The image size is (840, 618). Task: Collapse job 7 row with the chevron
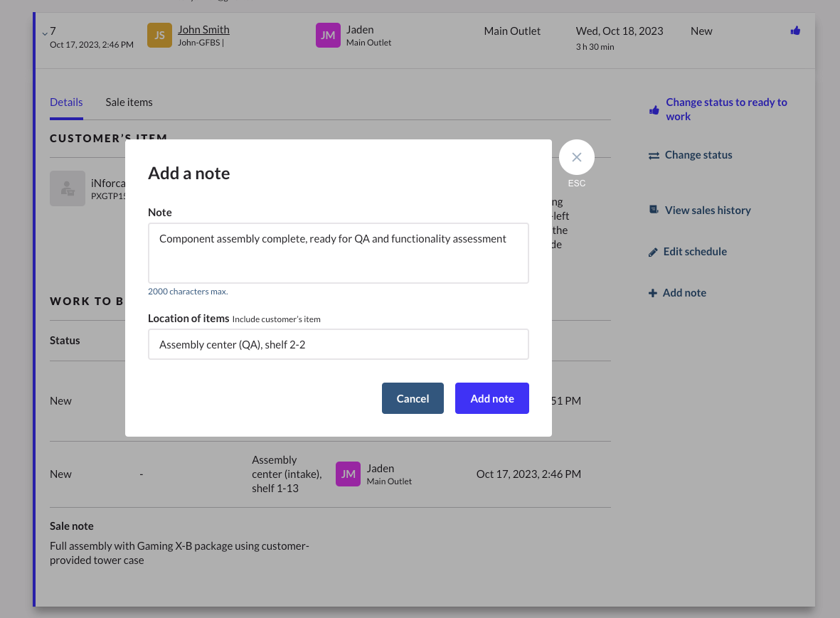(x=44, y=33)
